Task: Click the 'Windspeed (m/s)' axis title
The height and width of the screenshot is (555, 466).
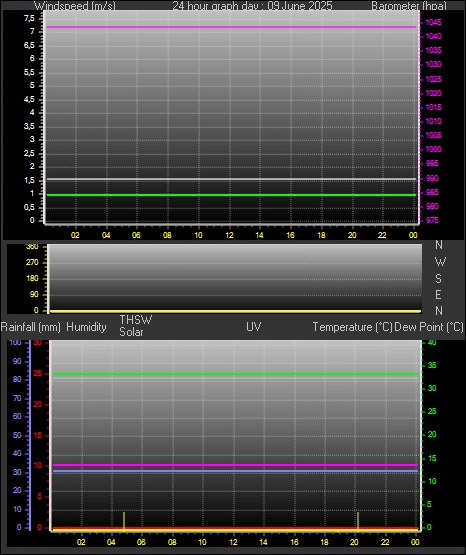Action: point(75,5)
